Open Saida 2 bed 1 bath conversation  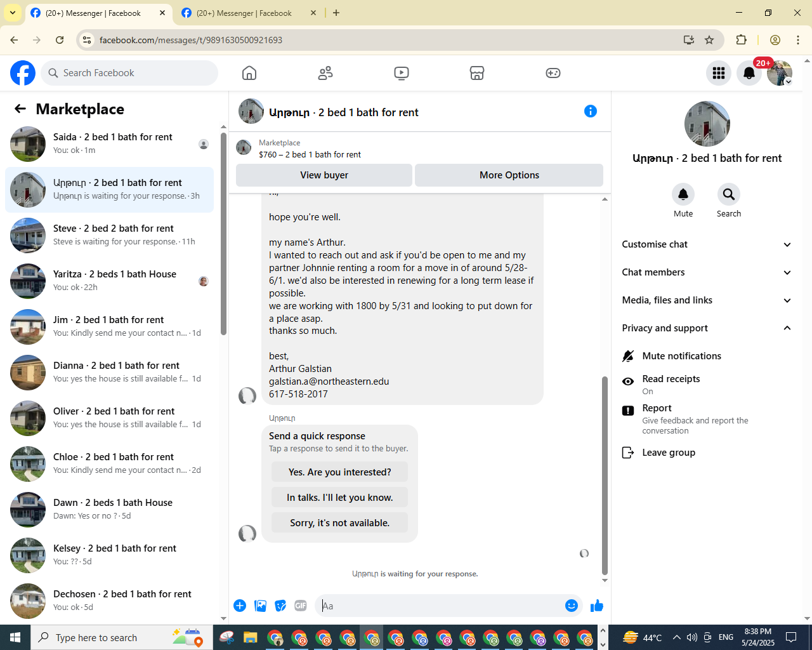coord(109,144)
